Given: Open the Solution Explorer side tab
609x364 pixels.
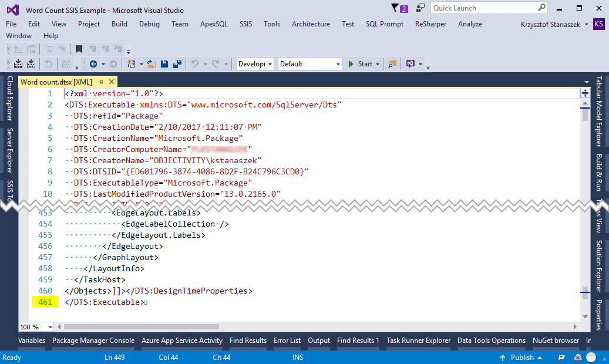Looking at the screenshot, I should (599, 266).
